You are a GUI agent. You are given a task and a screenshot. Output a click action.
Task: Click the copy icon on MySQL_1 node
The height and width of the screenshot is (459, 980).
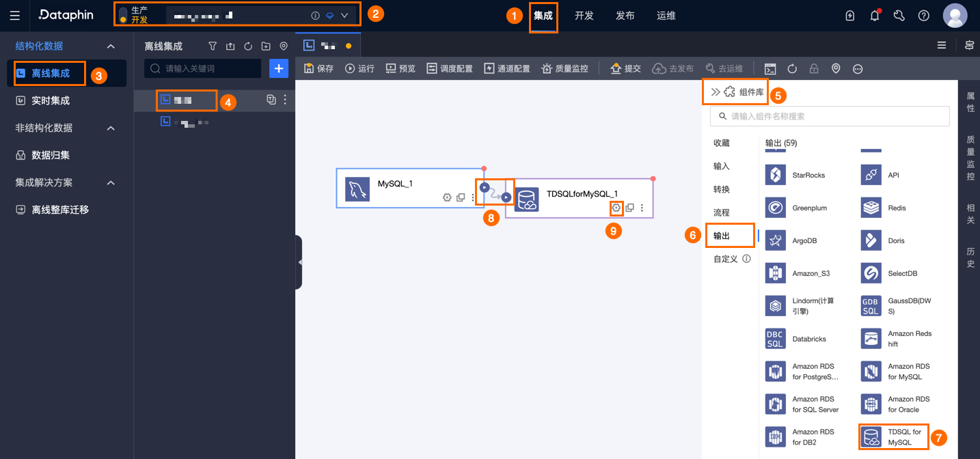click(461, 197)
